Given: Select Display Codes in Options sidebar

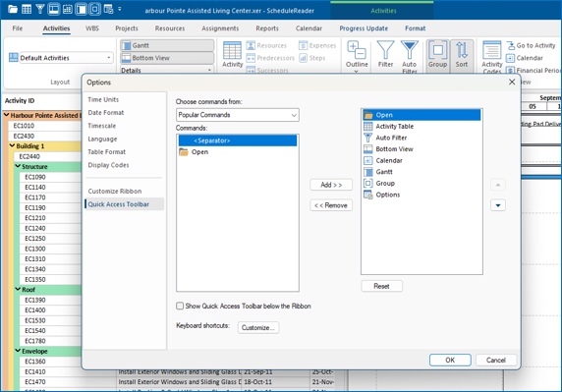Looking at the screenshot, I should [108, 165].
